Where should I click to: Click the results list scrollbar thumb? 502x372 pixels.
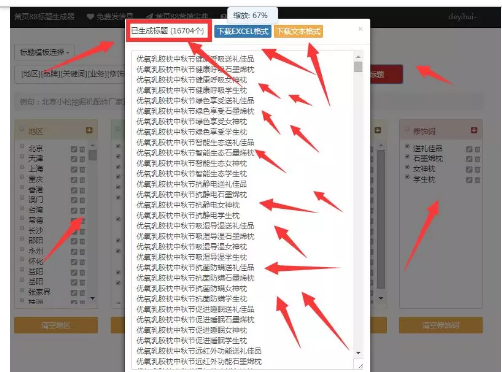358,67
